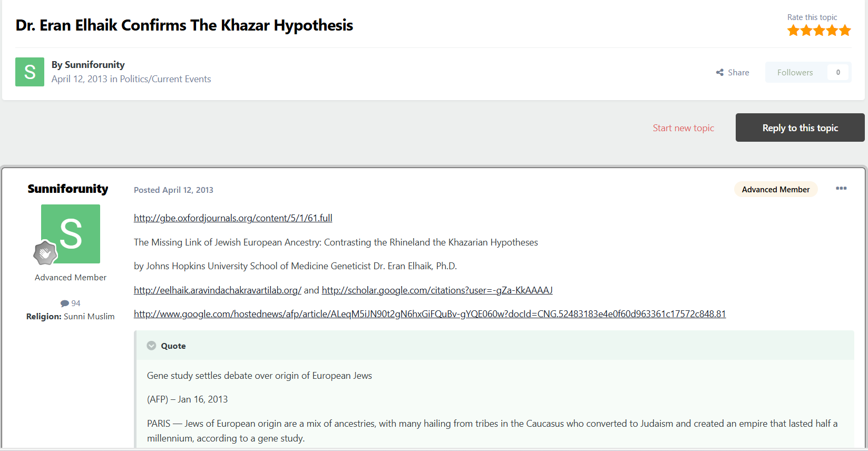Image resolution: width=868 pixels, height=451 pixels.
Task: Click the Followers button
Action: (x=795, y=73)
